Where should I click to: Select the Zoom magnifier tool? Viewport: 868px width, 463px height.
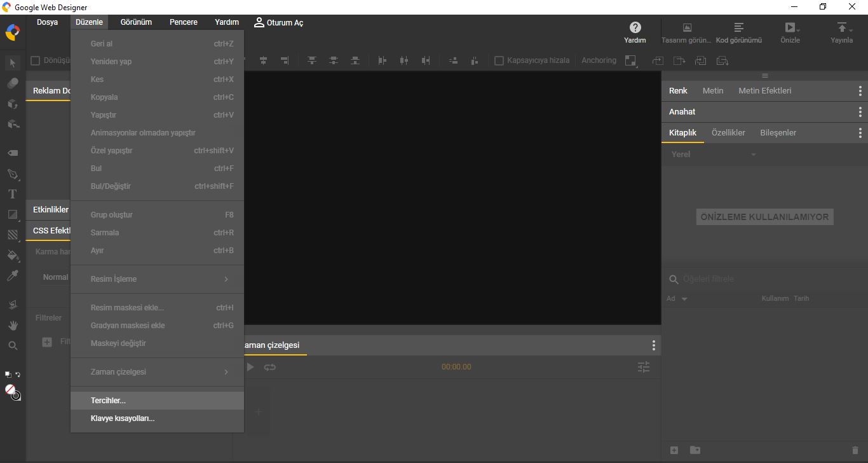[13, 345]
